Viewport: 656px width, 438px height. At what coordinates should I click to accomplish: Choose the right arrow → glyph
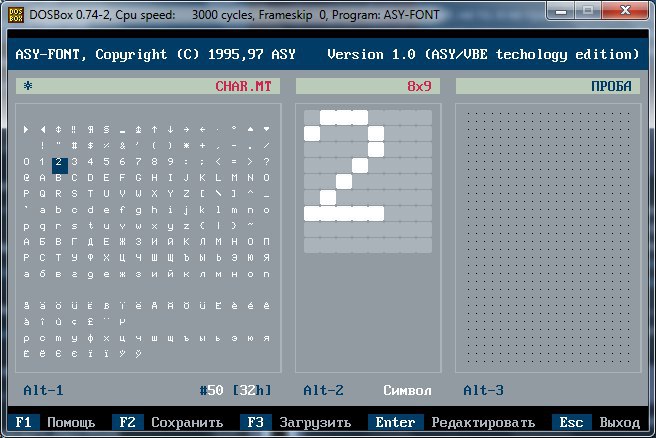pos(186,130)
